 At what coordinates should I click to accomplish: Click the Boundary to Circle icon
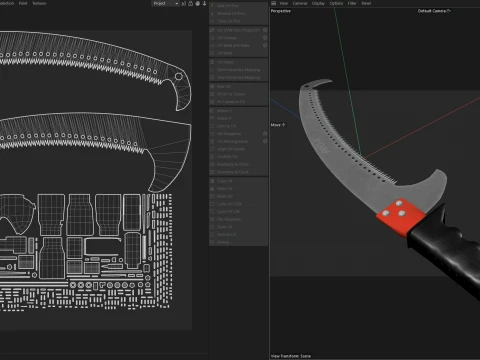(212, 164)
